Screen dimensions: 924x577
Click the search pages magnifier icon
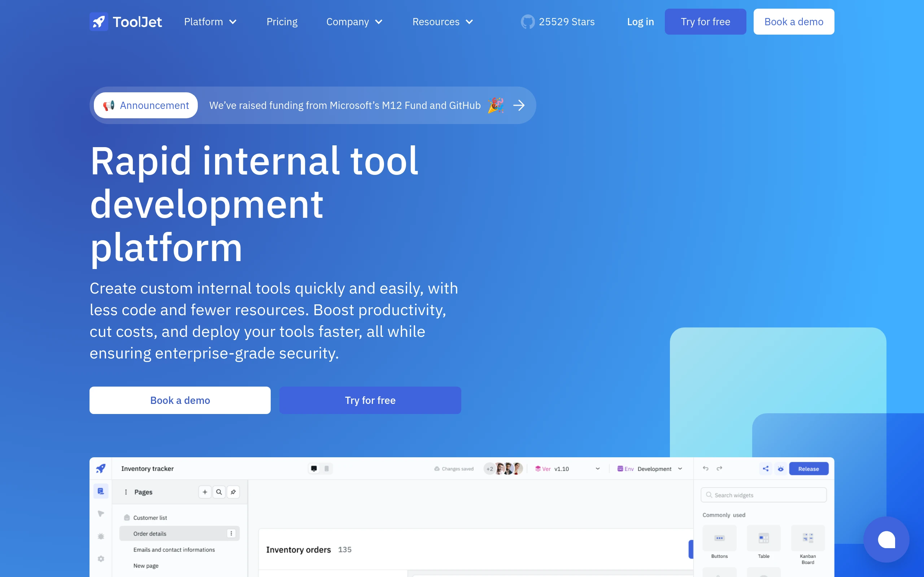(219, 492)
